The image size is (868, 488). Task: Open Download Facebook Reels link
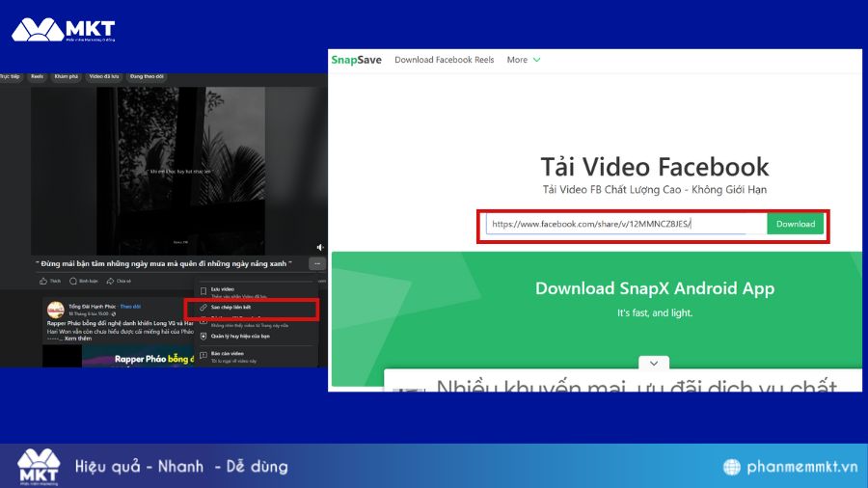pos(444,60)
